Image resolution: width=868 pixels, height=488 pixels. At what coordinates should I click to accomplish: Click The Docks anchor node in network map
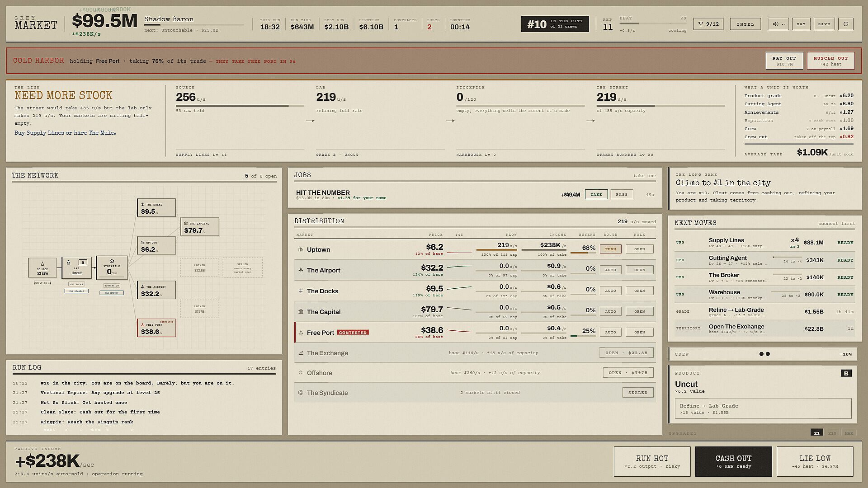pos(156,208)
